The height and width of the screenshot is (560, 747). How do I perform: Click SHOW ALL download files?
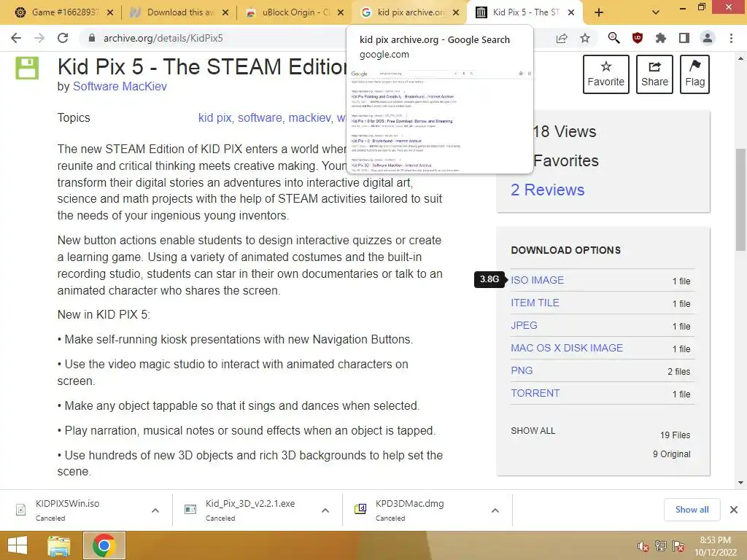(x=533, y=431)
